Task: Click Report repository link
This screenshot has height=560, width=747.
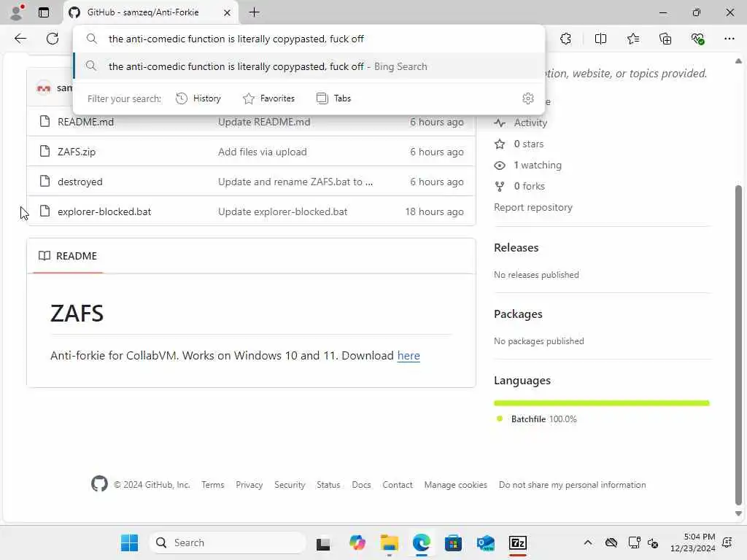Action: pos(533,208)
